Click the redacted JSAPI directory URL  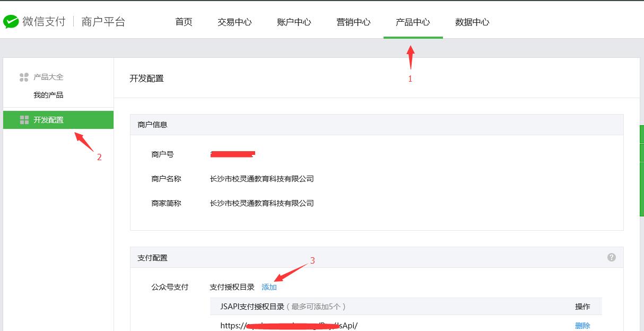click(289, 326)
